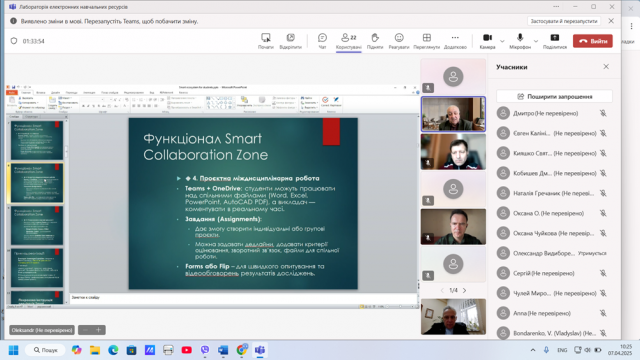Select participant Anna (Не перевірено) name

pyautogui.click(x=542, y=313)
